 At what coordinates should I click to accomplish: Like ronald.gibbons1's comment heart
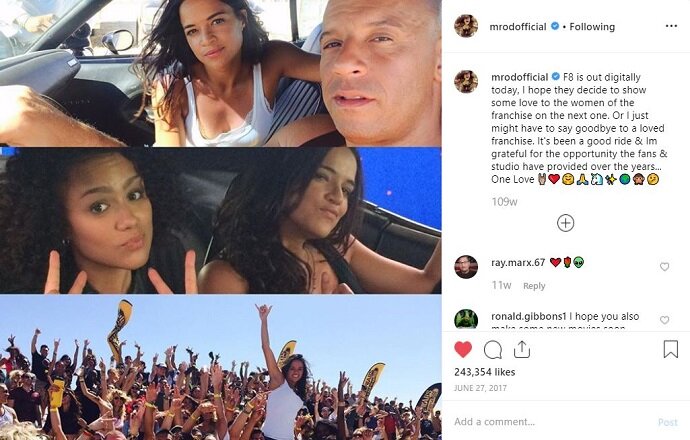(x=664, y=320)
